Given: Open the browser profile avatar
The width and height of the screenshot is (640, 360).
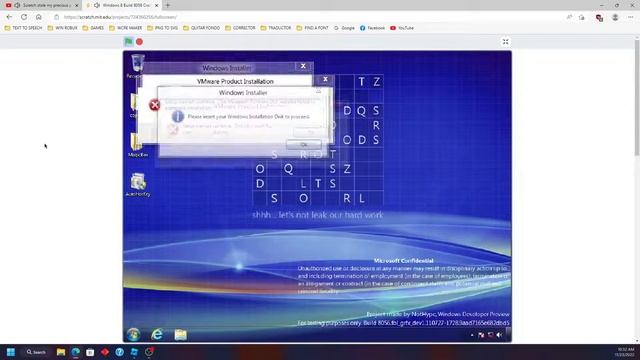Looking at the screenshot, I should [615, 17].
